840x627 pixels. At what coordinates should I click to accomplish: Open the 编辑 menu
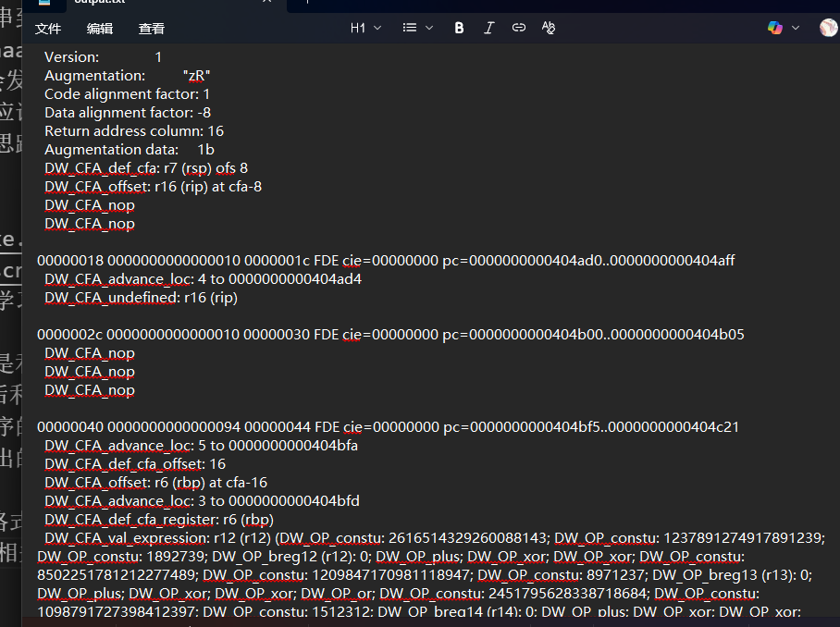coord(100,29)
